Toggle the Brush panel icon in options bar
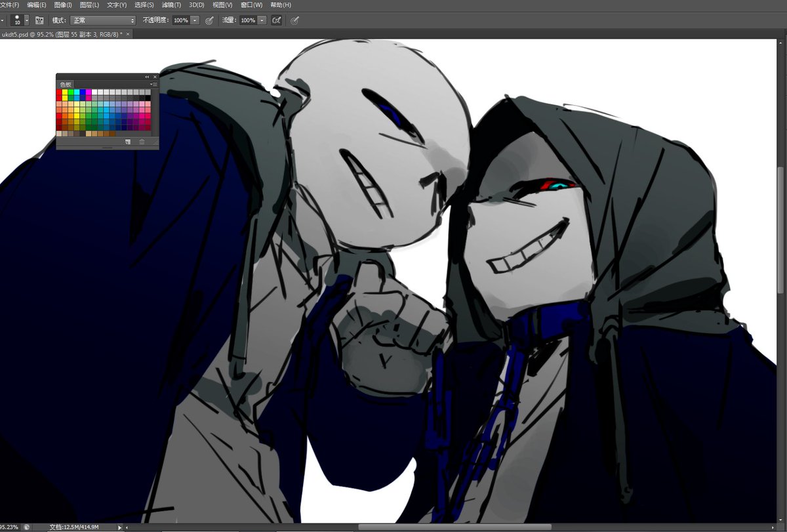The image size is (787, 532). coord(39,20)
